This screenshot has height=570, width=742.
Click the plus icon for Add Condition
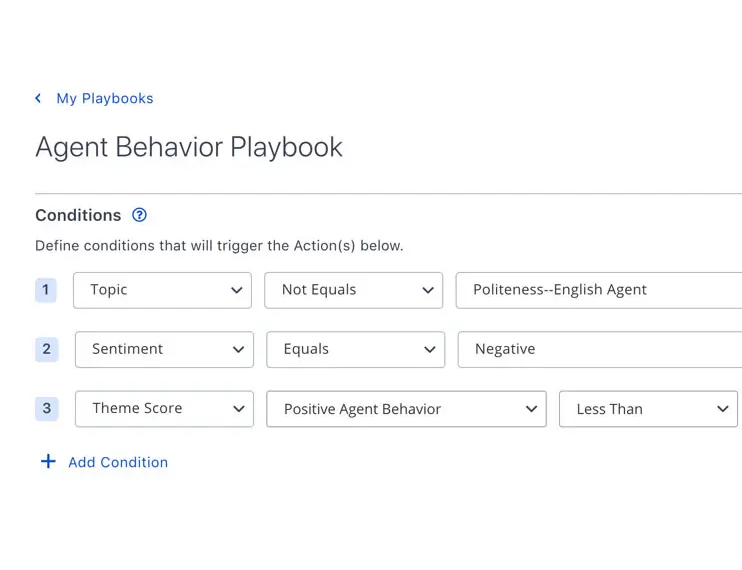(x=47, y=462)
